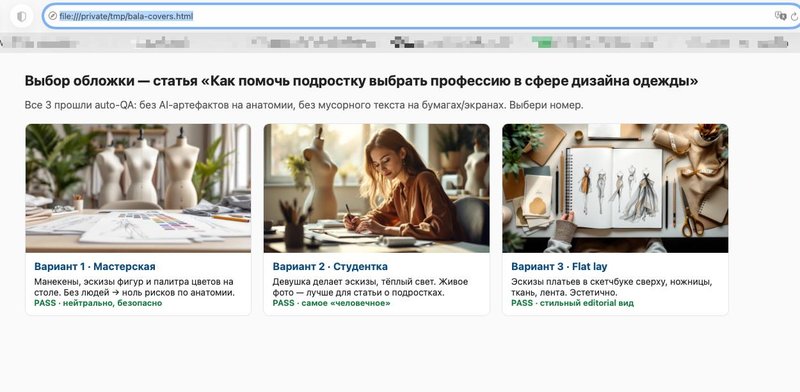Click the title Вариант 3 · Flat lay
The height and width of the screenshot is (392, 800).
tap(559, 266)
